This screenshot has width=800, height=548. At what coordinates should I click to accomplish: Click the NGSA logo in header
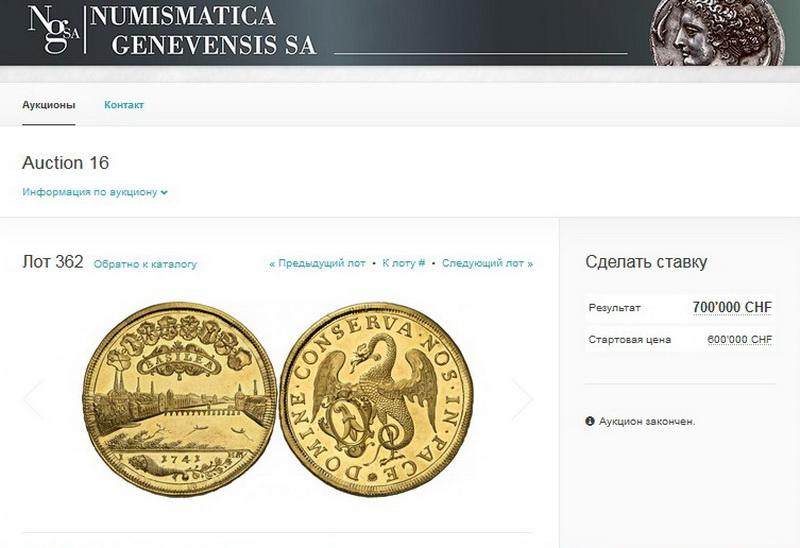[x=54, y=30]
